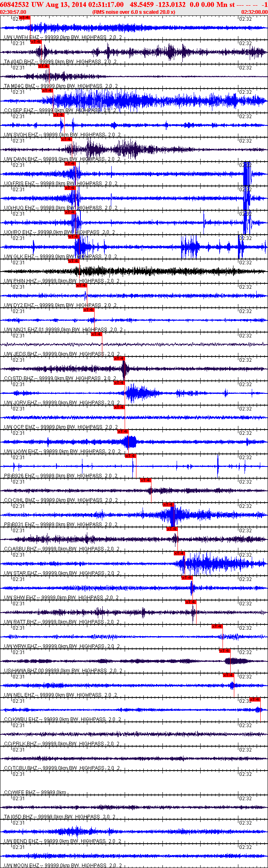Screen dimensions: 268x868
Task: Select the UW OCP EHZ station label
Action: tap(61, 427)
